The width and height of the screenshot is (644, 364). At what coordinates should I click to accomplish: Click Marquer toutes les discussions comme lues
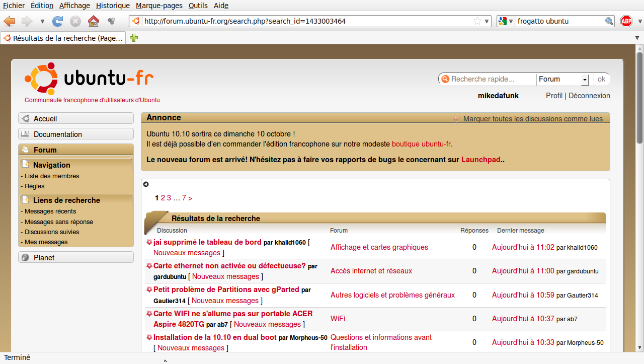click(x=533, y=119)
